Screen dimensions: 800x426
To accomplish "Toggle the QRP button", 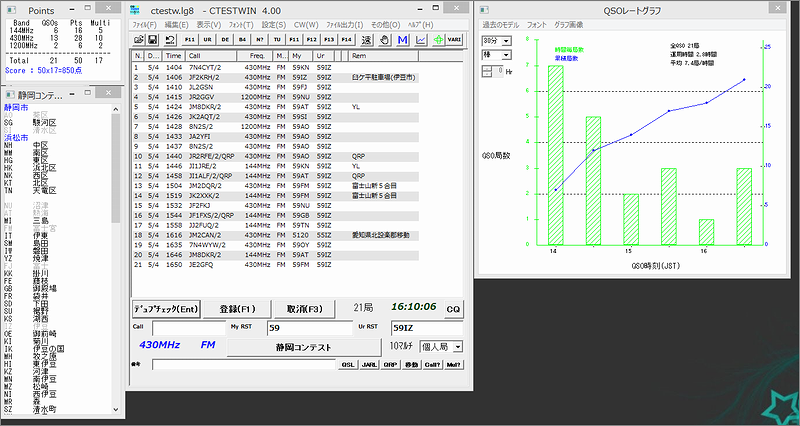I will click(390, 365).
